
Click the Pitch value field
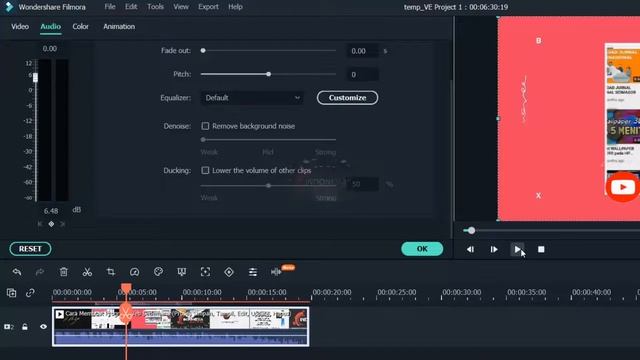point(362,75)
